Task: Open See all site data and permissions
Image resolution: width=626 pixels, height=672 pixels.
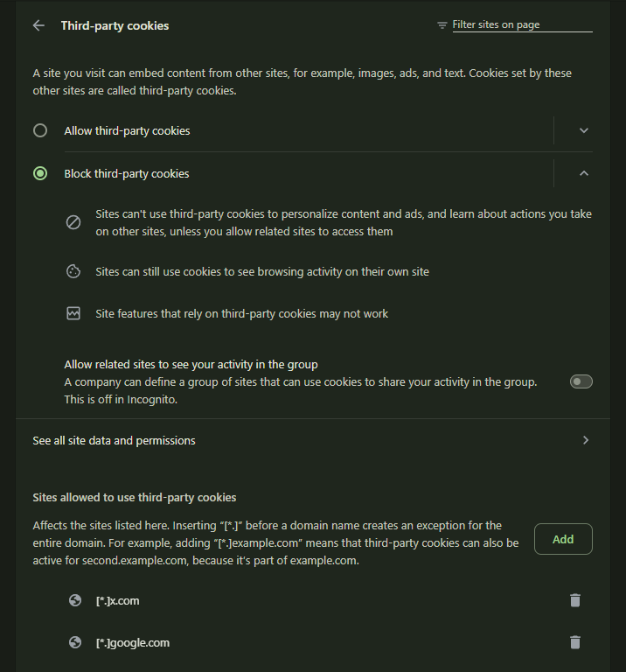Action: [313, 440]
